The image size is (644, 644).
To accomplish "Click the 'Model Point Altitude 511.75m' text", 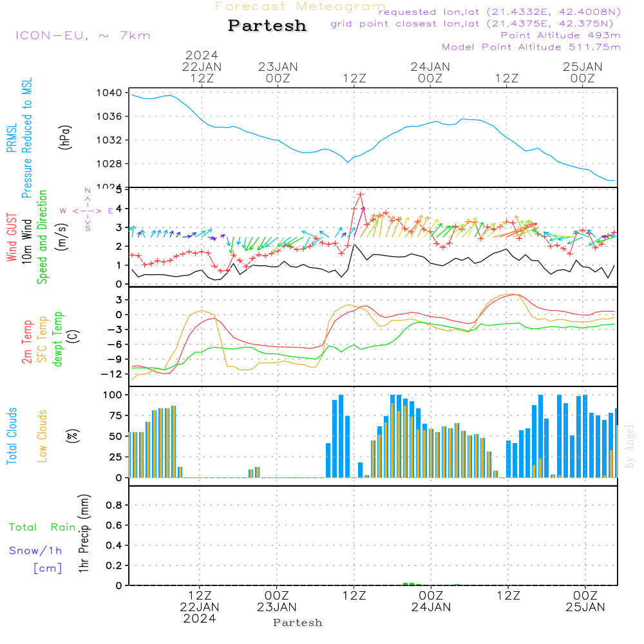I will click(x=531, y=47).
